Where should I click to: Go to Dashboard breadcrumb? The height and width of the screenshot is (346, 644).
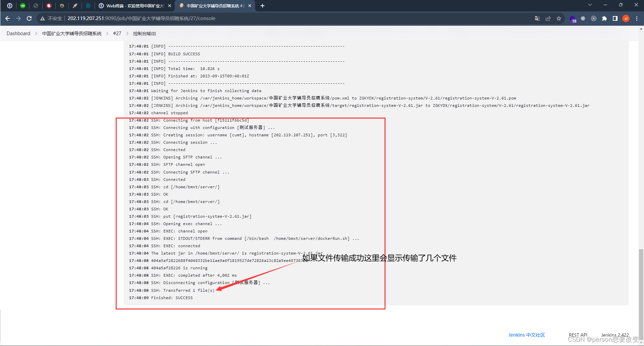coord(18,33)
